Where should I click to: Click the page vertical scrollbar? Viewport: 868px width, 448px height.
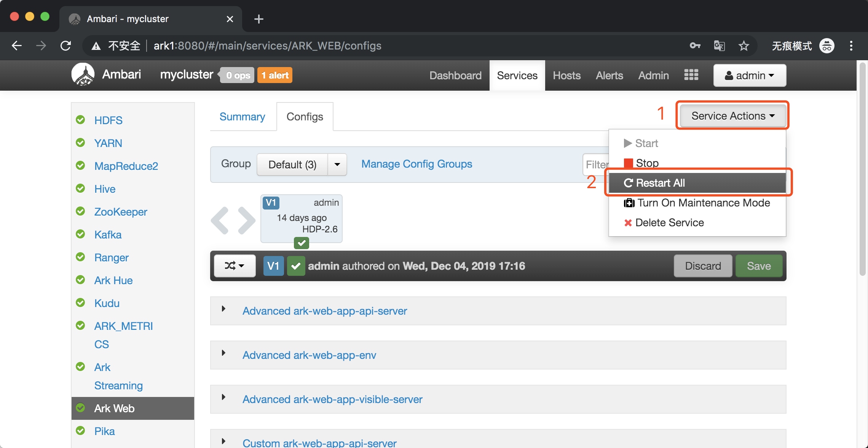click(862, 168)
